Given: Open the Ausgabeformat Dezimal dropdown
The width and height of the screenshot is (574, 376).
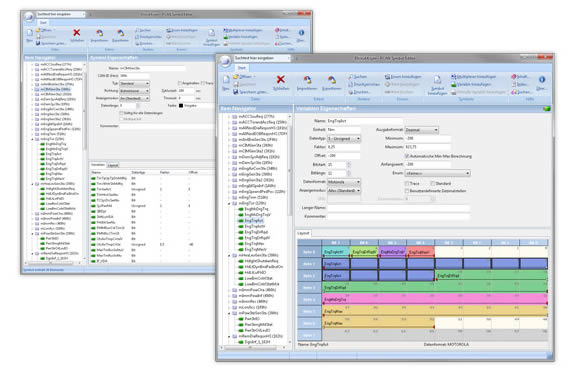Looking at the screenshot, I should pos(422,130).
